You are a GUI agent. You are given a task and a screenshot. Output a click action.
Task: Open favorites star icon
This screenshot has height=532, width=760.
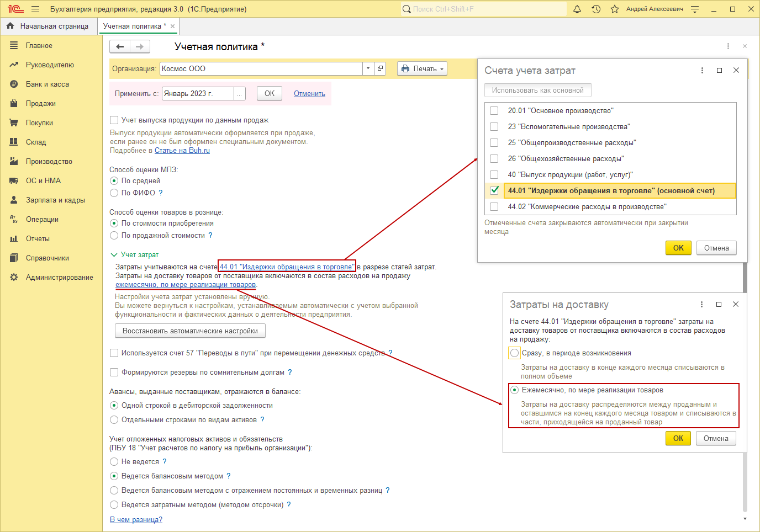[615, 9]
